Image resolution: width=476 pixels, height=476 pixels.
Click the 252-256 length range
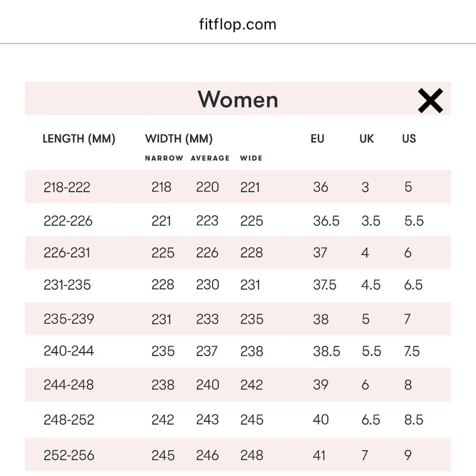pos(69,455)
